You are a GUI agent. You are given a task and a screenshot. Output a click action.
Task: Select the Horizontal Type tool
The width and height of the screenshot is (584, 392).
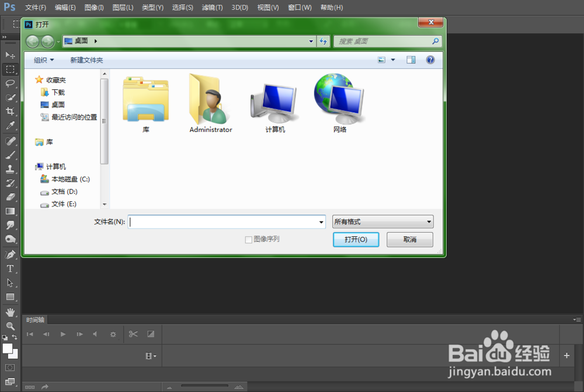(x=11, y=268)
